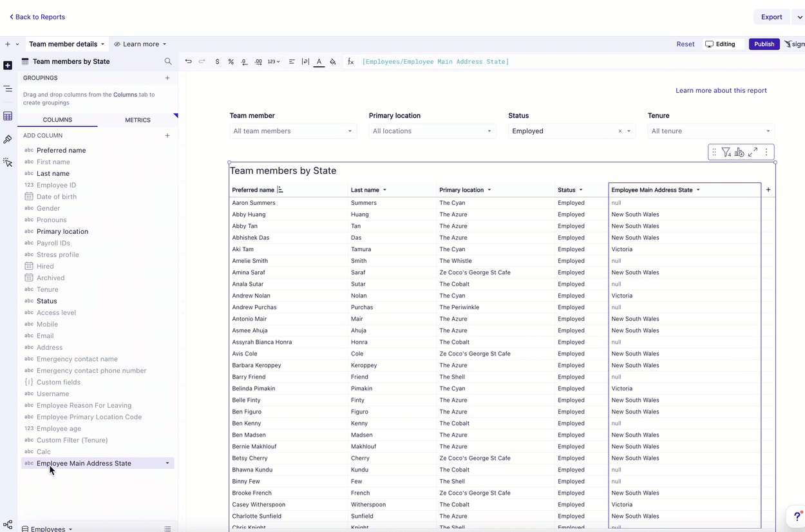Viewport: 805px width, 532px height.
Task: Expand the Export options arrow
Action: tap(799, 17)
